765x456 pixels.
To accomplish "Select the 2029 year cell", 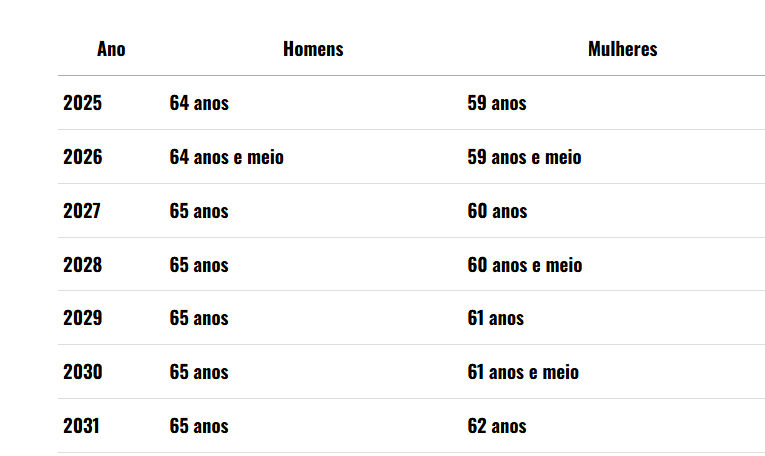I will 82,318.
